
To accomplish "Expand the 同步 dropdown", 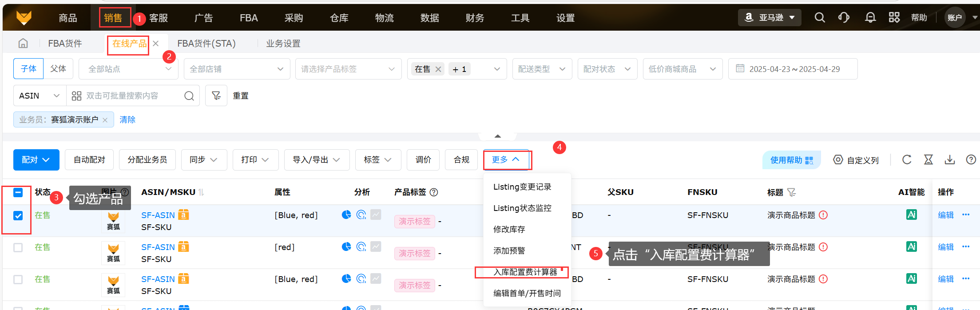I will click(x=204, y=159).
